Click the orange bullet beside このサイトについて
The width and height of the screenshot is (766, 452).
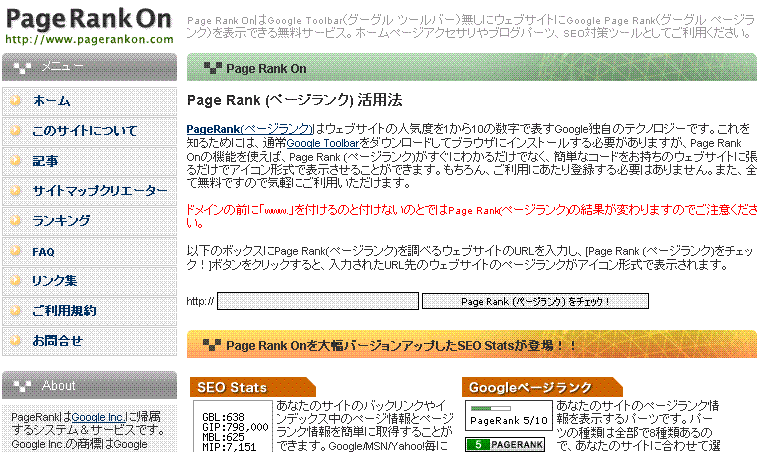coord(16,130)
